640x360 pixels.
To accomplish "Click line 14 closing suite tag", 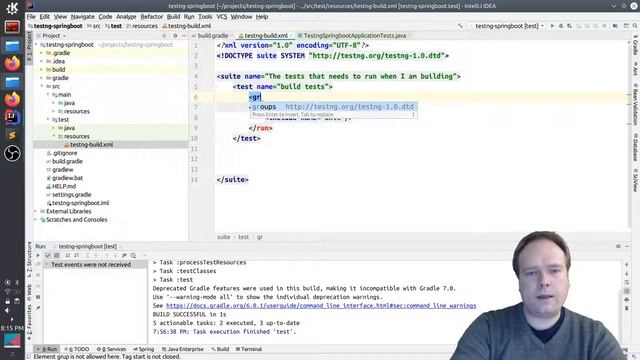I will [x=232, y=180].
